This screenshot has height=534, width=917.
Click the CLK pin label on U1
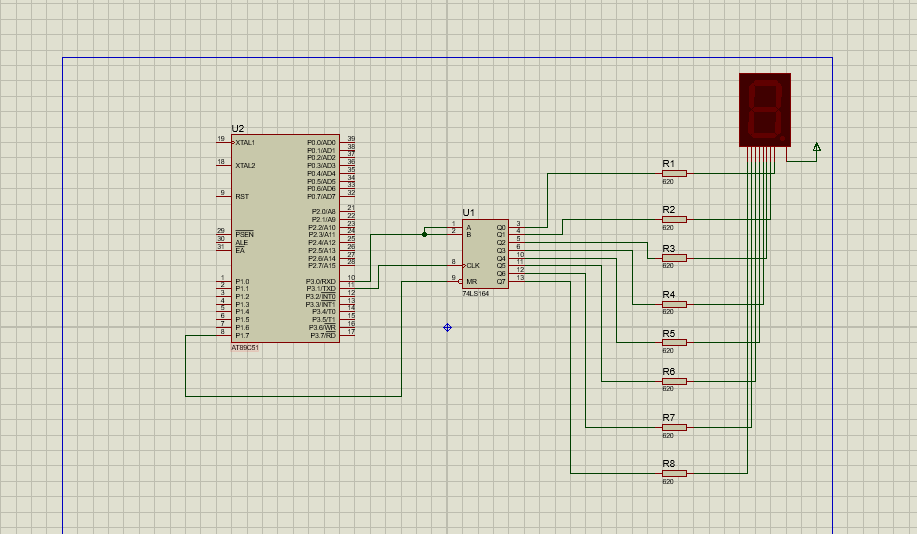473,266
